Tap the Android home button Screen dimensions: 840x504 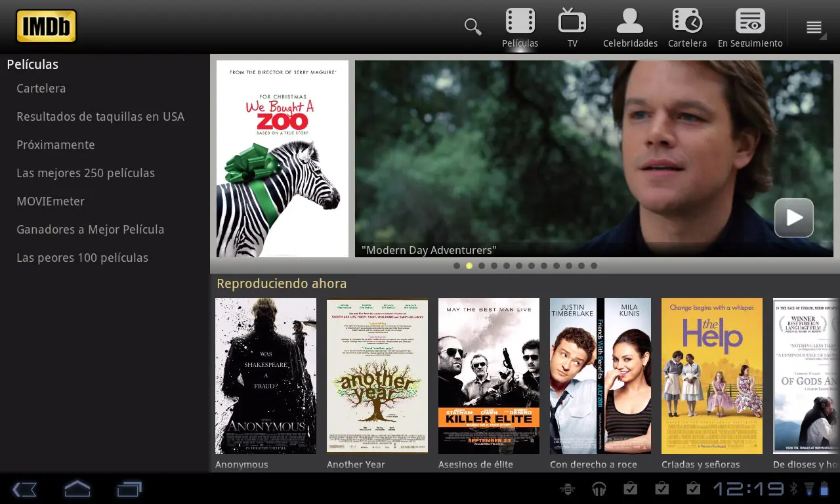click(x=77, y=489)
